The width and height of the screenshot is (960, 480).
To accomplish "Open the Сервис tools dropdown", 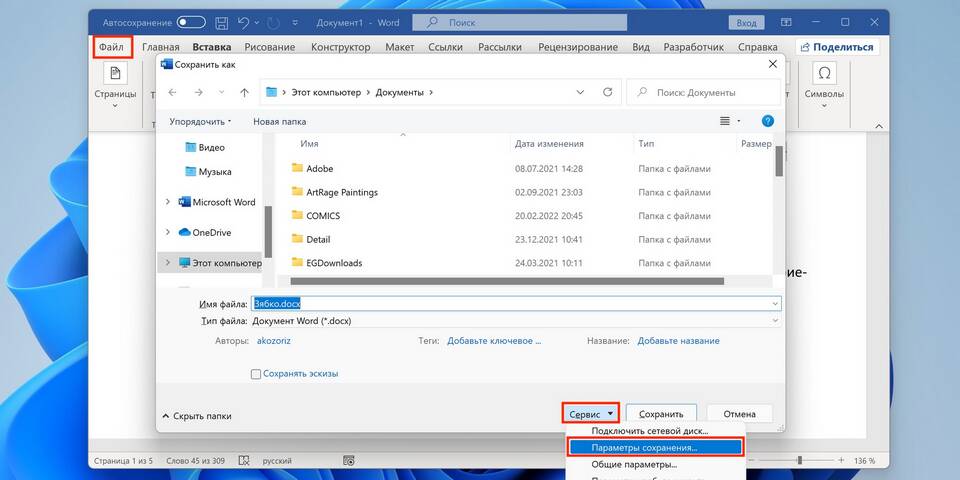I will pyautogui.click(x=591, y=414).
